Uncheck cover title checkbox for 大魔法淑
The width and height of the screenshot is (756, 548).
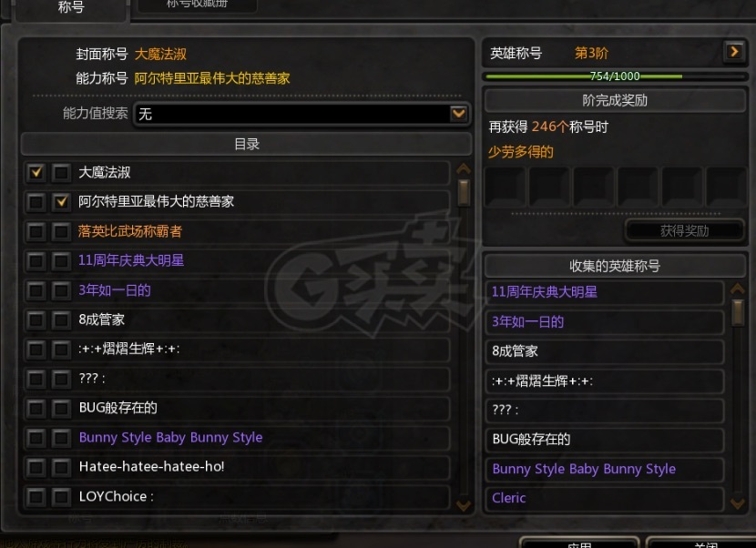click(x=36, y=172)
